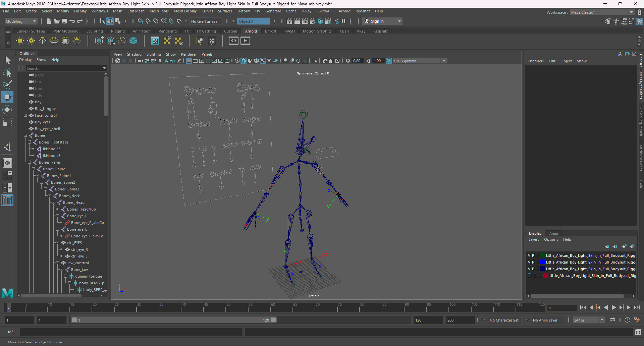Expand the Face_control node
Image resolution: width=644 pixels, height=346 pixels.
pyautogui.click(x=25, y=115)
